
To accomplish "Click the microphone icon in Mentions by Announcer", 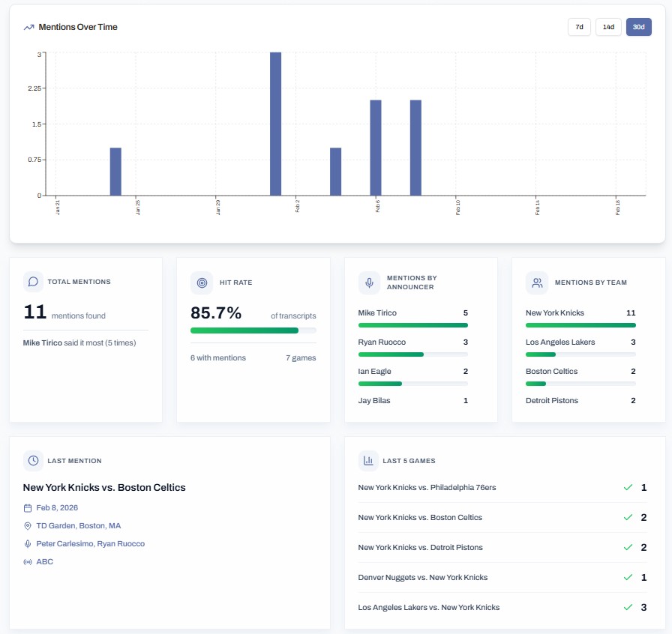I will (x=369, y=283).
